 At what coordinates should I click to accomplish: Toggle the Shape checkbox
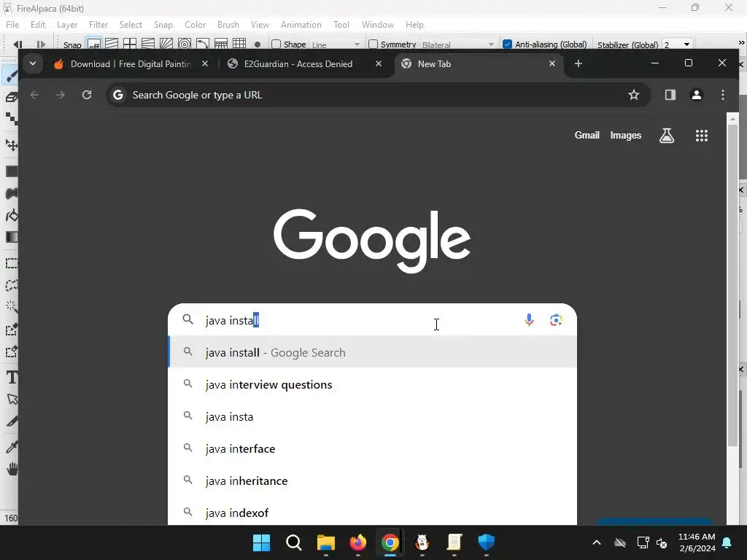coord(276,44)
